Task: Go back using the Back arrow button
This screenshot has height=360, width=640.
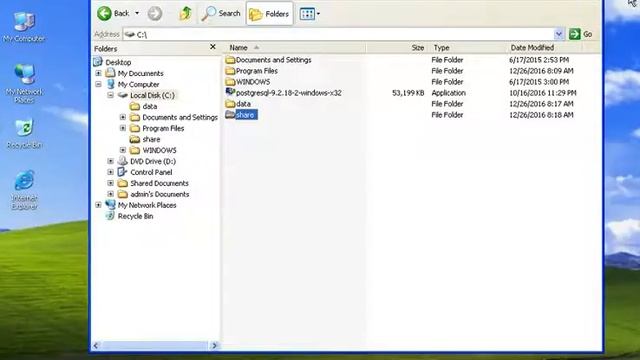Action: [x=113, y=13]
